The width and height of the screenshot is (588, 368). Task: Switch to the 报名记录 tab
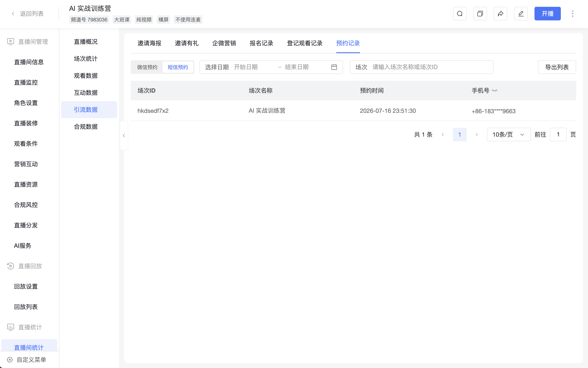tap(261, 43)
